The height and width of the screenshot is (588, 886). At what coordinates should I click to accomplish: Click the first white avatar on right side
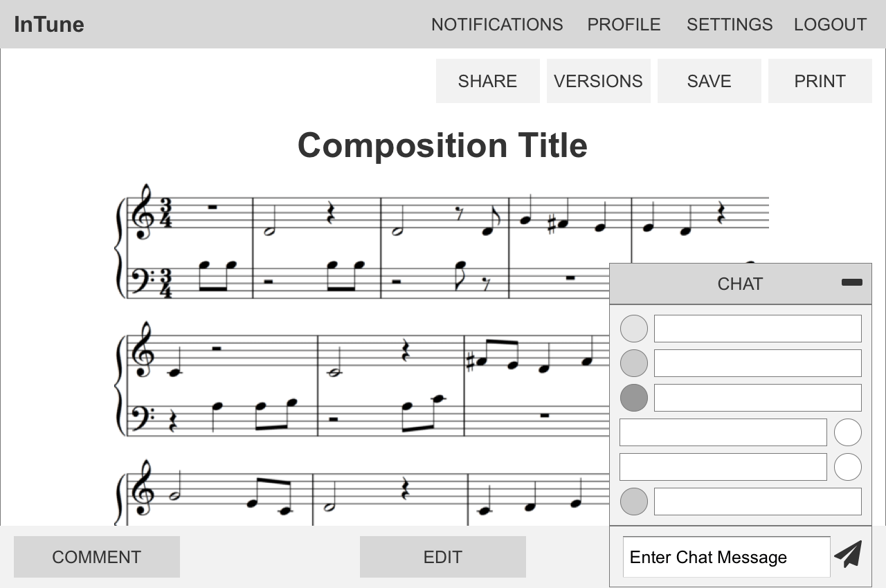tap(847, 432)
